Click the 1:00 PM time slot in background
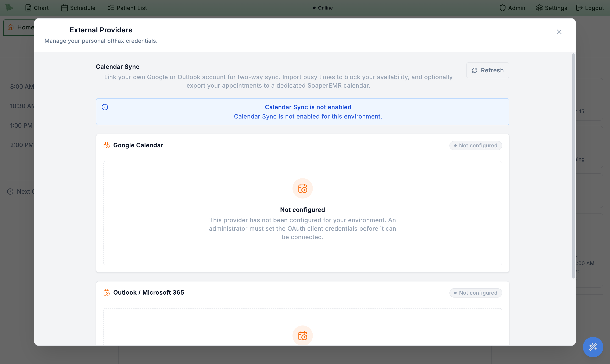The height and width of the screenshot is (364, 610). (x=21, y=125)
